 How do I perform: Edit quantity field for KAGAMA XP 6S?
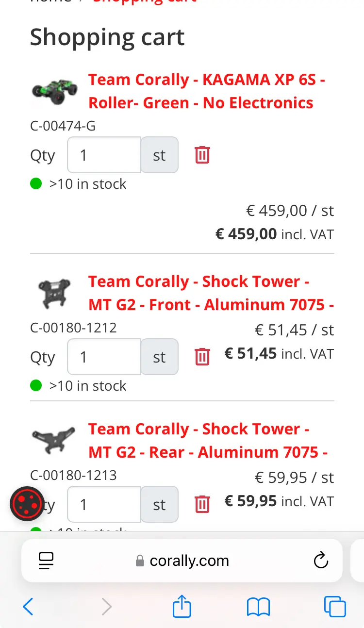[104, 155]
